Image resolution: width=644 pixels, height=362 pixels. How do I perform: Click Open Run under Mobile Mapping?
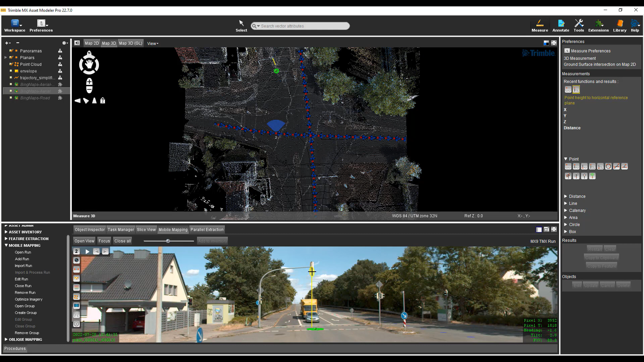[x=23, y=253]
